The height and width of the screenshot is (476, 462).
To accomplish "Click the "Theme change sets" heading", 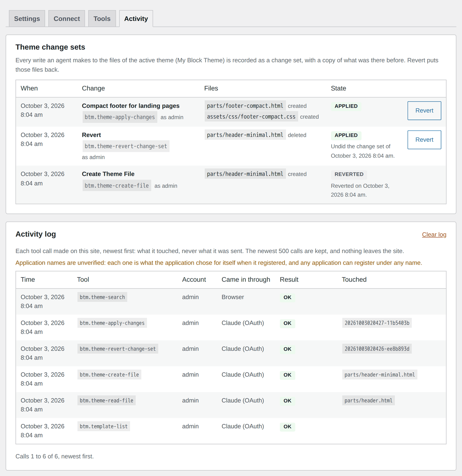I will click(x=50, y=47).
